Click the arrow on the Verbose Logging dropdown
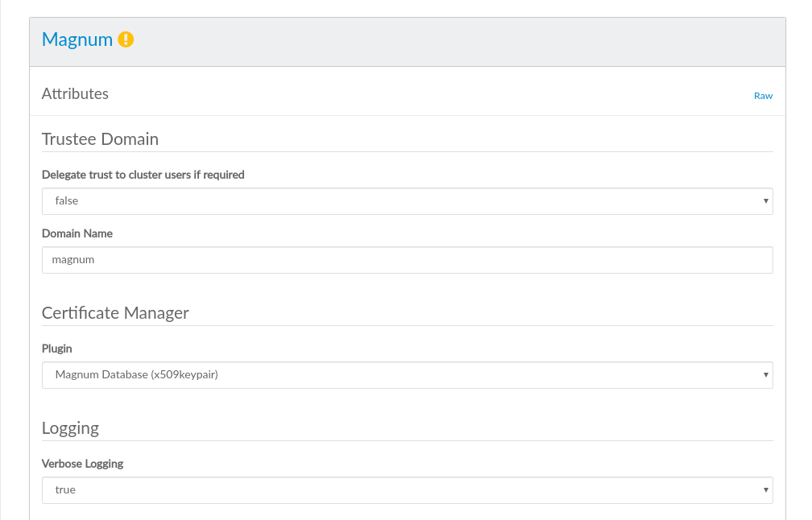The width and height of the screenshot is (812, 520). click(765, 490)
